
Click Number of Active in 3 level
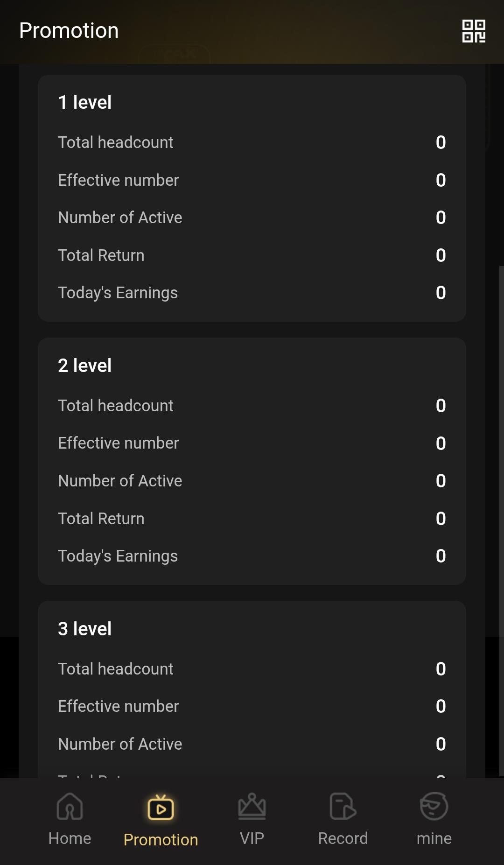120,744
